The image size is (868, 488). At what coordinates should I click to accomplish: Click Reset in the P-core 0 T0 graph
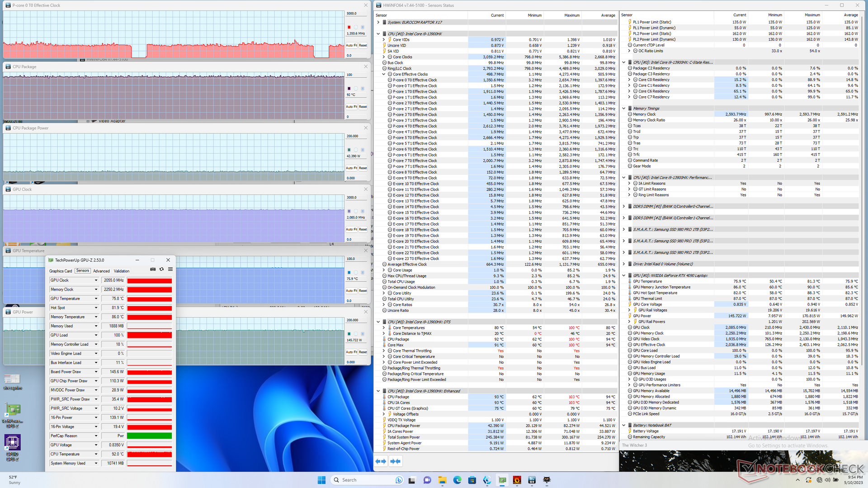coord(363,45)
